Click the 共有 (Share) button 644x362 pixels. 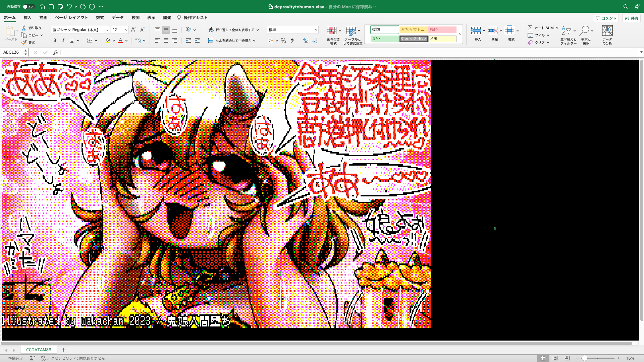pyautogui.click(x=631, y=18)
